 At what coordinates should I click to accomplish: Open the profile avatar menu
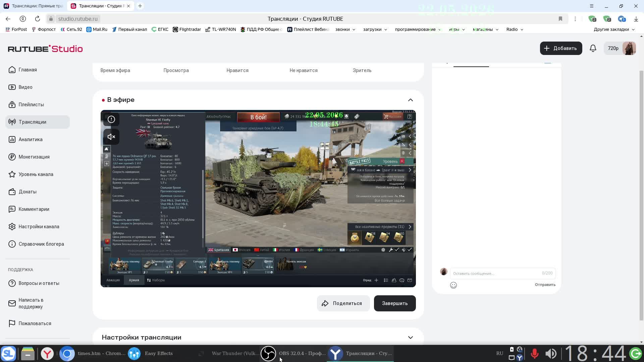tap(629, 48)
